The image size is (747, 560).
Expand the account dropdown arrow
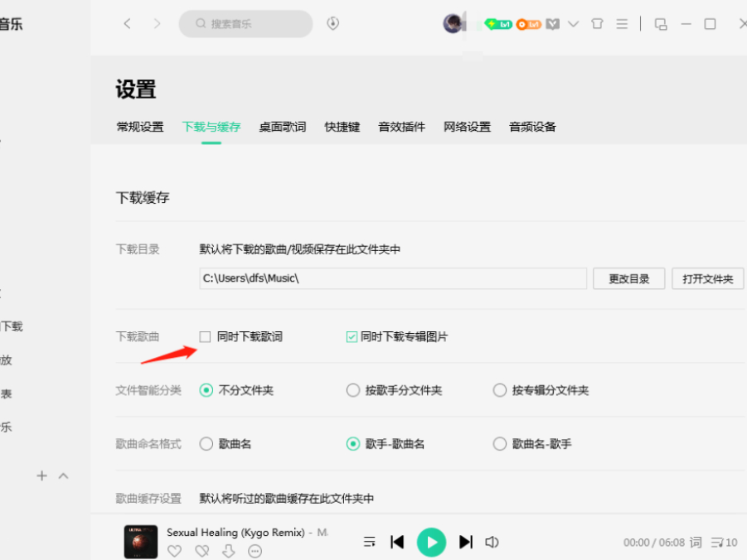tap(574, 24)
